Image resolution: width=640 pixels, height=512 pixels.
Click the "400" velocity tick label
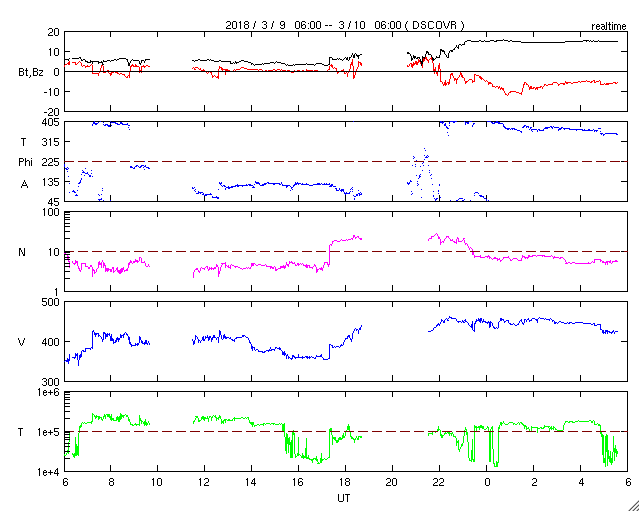click(x=52, y=342)
